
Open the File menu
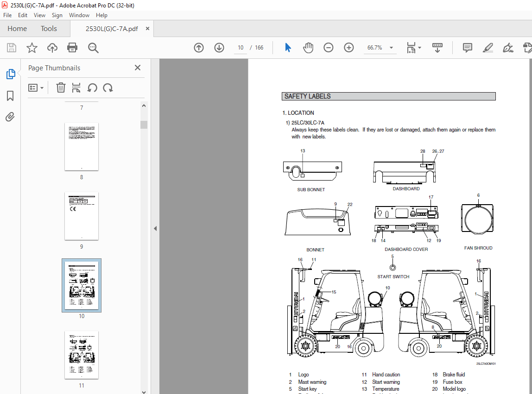tap(7, 15)
